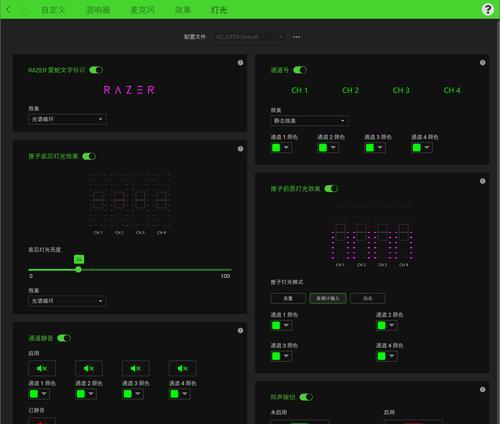The image size is (500, 424).
Task: Click CH 1 label in 通道号 panel
Action: click(x=299, y=90)
